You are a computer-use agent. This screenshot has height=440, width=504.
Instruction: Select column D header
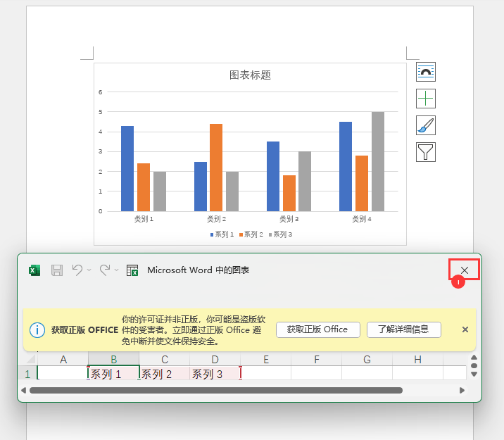215,359
